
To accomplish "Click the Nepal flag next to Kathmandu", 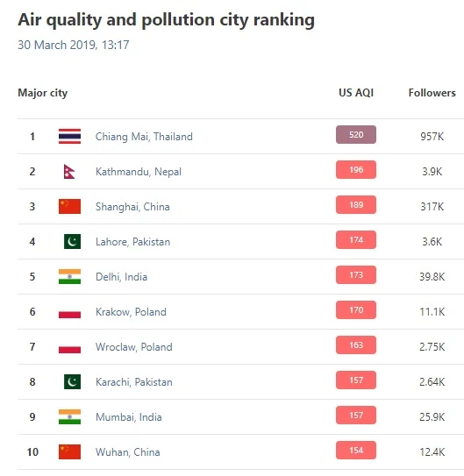I will click(x=69, y=172).
